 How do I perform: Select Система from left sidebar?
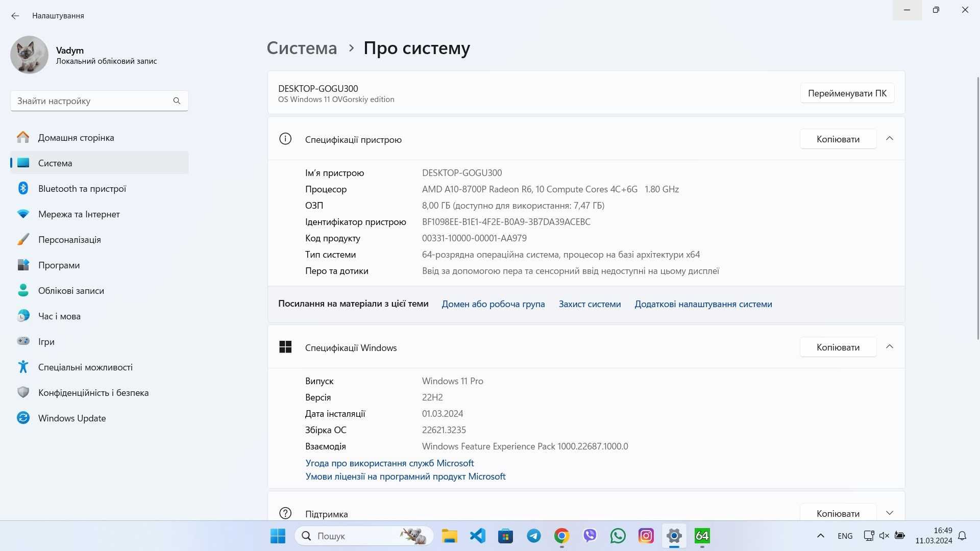tap(55, 162)
